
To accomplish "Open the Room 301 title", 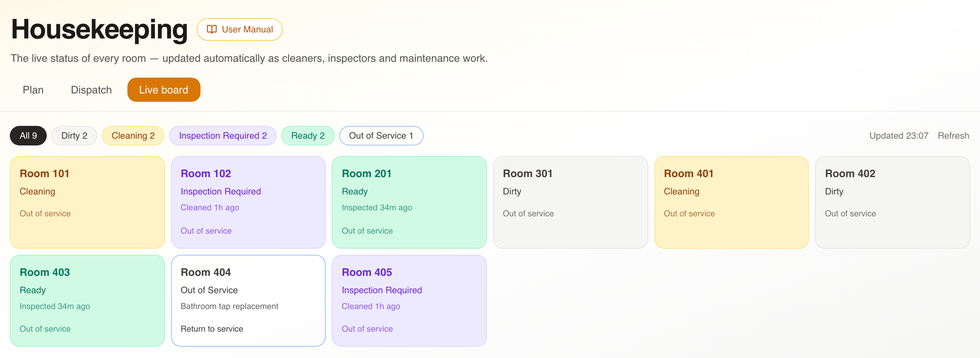I will 528,173.
